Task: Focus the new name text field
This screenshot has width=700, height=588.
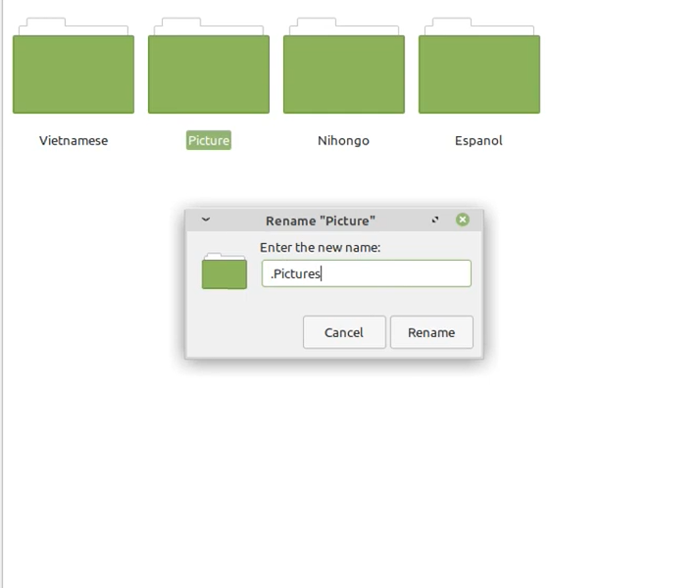Action: pos(366,273)
